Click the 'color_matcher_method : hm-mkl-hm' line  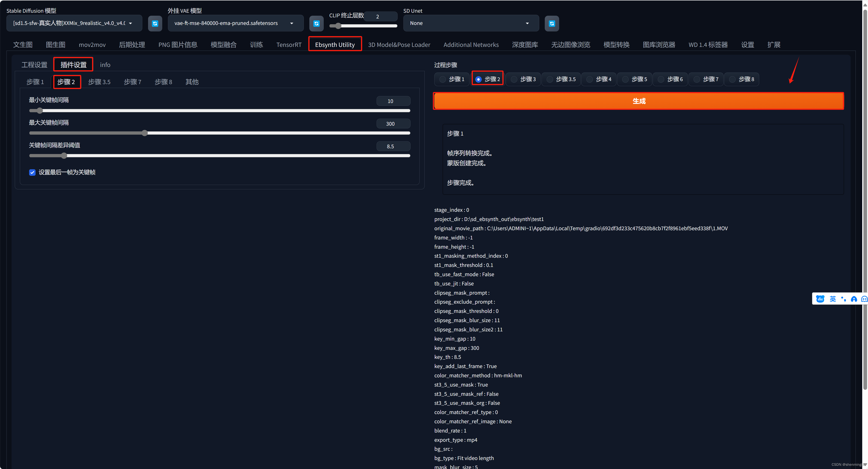(x=478, y=375)
